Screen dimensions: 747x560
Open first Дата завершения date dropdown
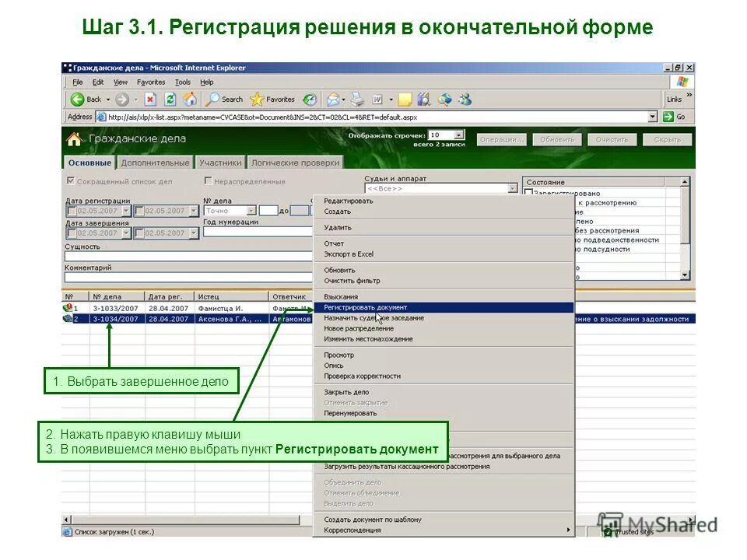[x=126, y=233]
